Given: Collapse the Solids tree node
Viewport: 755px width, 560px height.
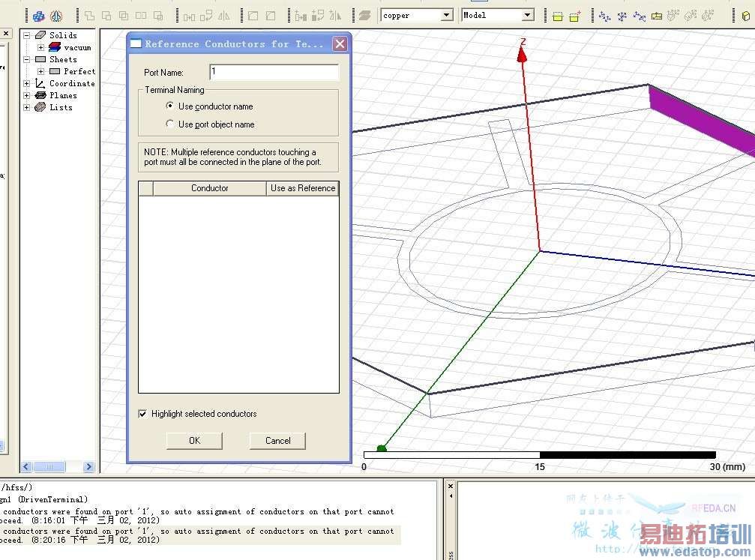Looking at the screenshot, I should 27,35.
